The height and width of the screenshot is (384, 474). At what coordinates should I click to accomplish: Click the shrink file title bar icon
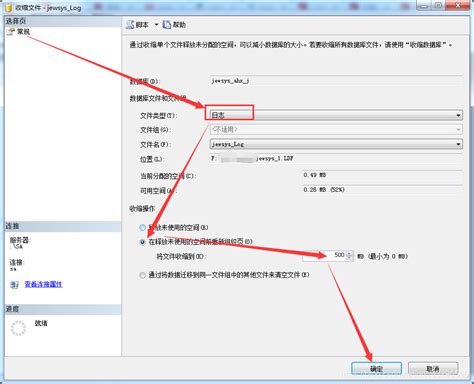9,7
